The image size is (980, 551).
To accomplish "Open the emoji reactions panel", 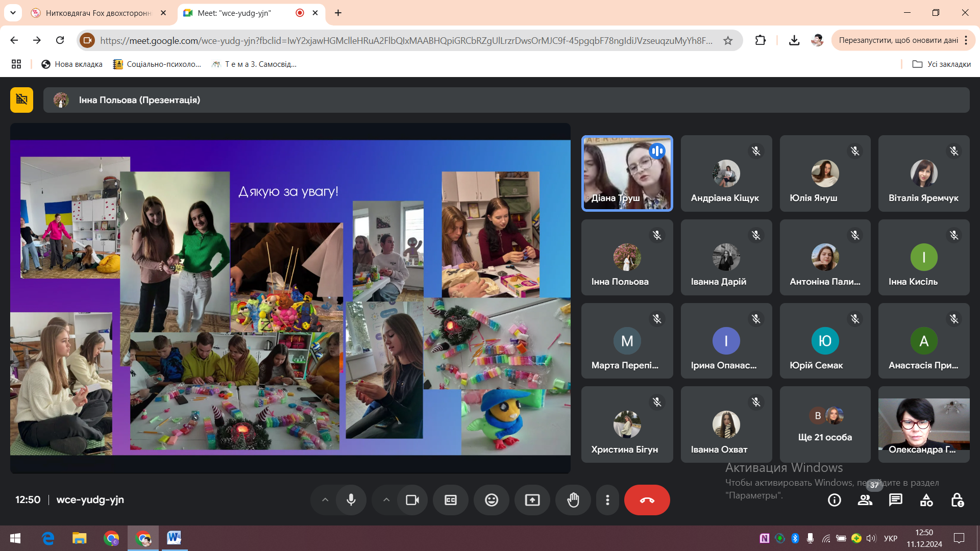I will point(492,500).
